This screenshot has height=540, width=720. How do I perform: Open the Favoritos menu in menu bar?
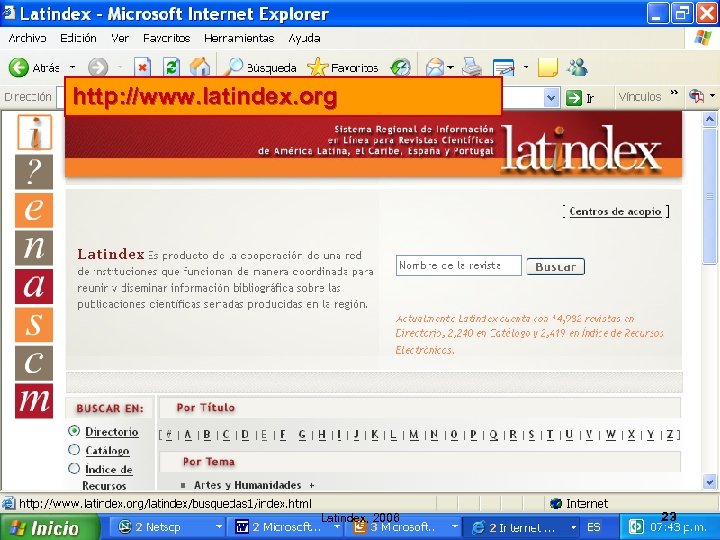pos(167,38)
